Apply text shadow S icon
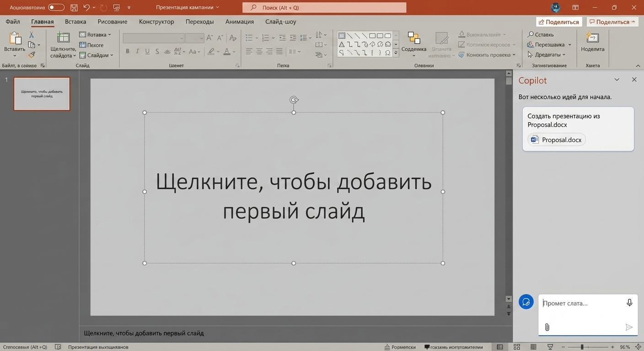This screenshot has width=644, height=351. pyautogui.click(x=157, y=51)
